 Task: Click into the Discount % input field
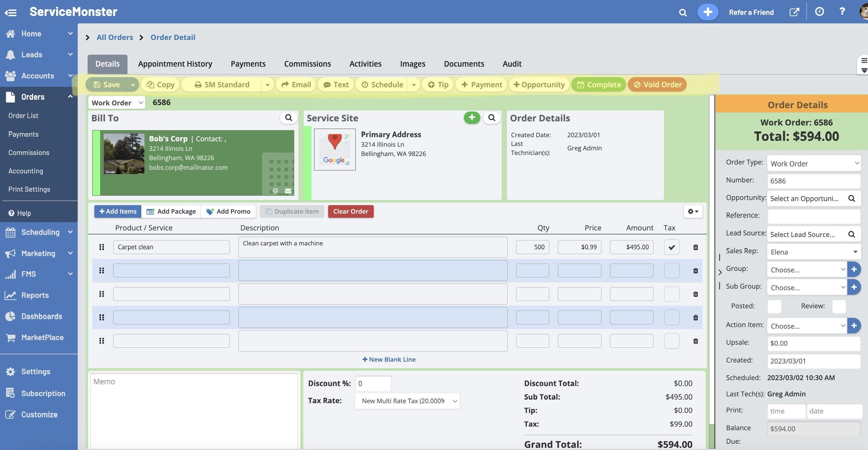pyautogui.click(x=373, y=383)
